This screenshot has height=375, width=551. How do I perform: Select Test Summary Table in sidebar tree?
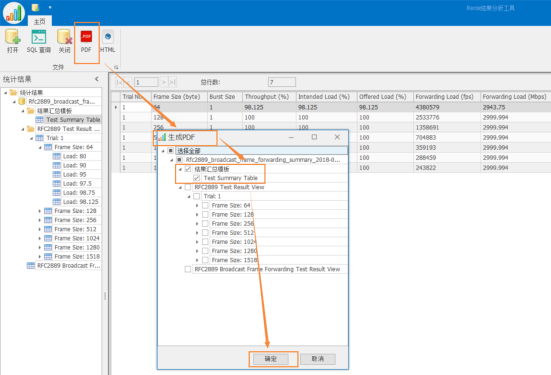pos(73,120)
